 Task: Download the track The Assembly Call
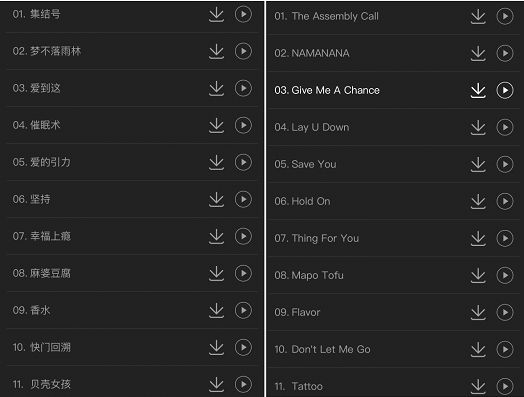point(478,16)
